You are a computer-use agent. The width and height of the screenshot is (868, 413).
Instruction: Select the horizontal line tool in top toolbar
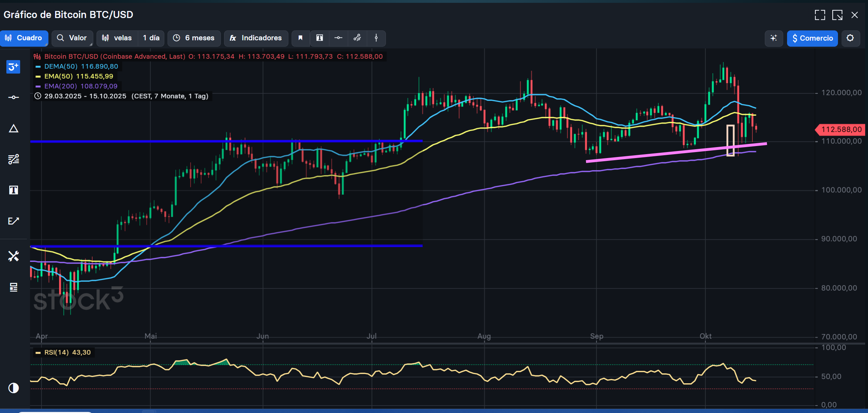point(338,38)
